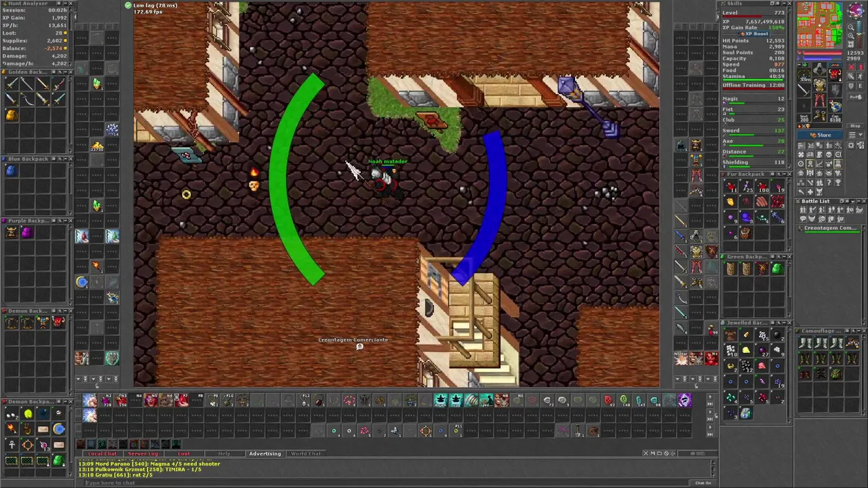Click the minimap view

820,25
